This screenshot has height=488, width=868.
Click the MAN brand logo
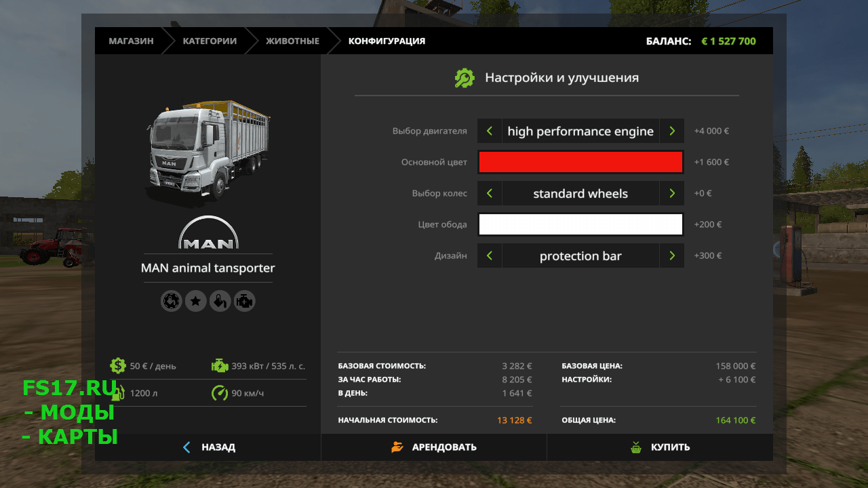208,232
